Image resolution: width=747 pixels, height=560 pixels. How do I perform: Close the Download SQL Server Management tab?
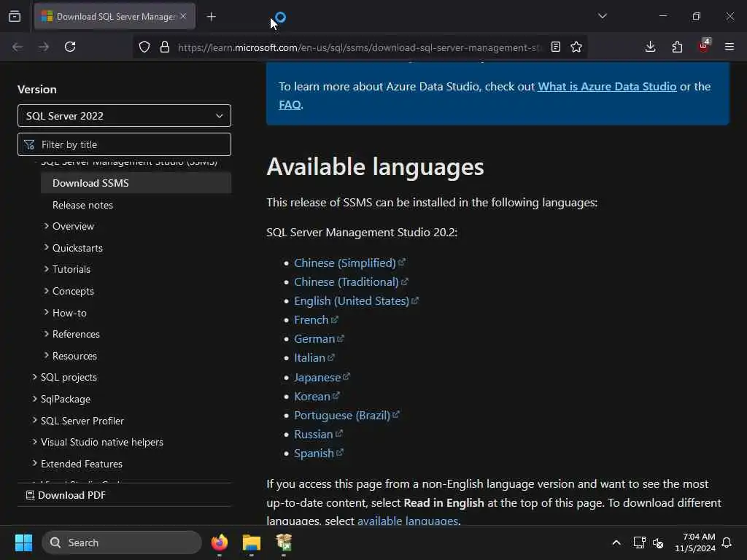point(183,16)
